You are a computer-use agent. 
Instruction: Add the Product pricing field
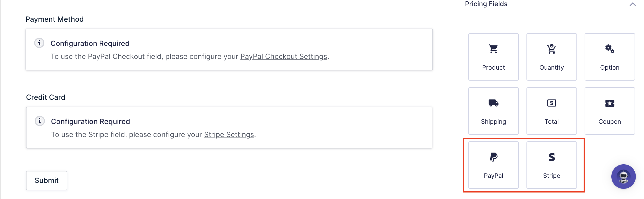click(x=493, y=57)
